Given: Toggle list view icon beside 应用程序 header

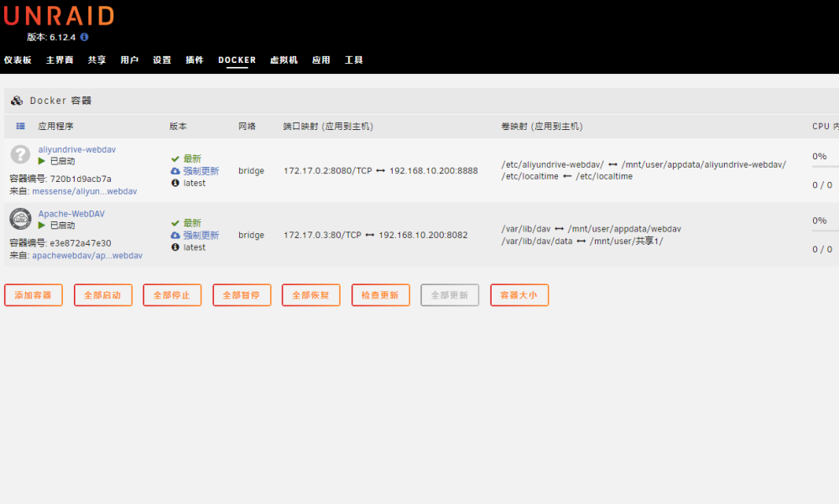Looking at the screenshot, I should point(20,127).
